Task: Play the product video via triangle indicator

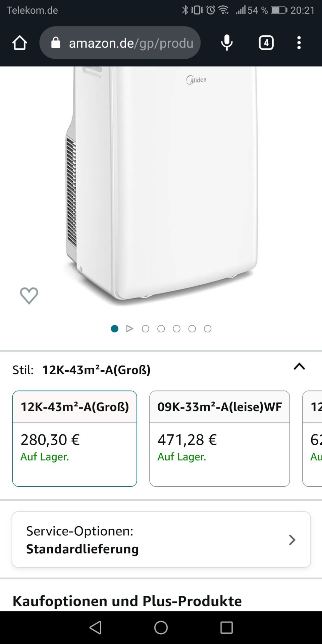Action: click(130, 329)
